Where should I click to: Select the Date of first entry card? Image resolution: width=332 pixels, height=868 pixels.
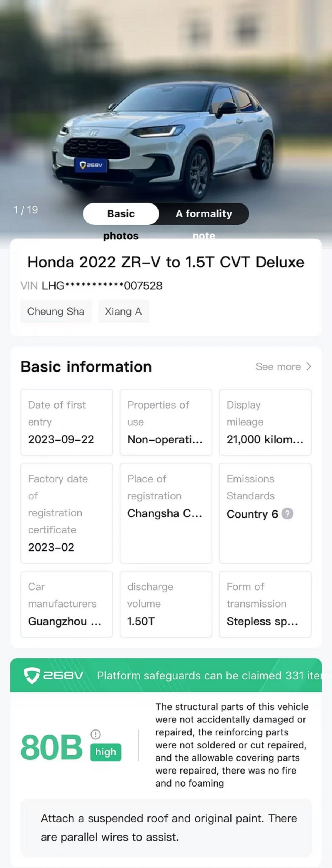pyautogui.click(x=66, y=422)
